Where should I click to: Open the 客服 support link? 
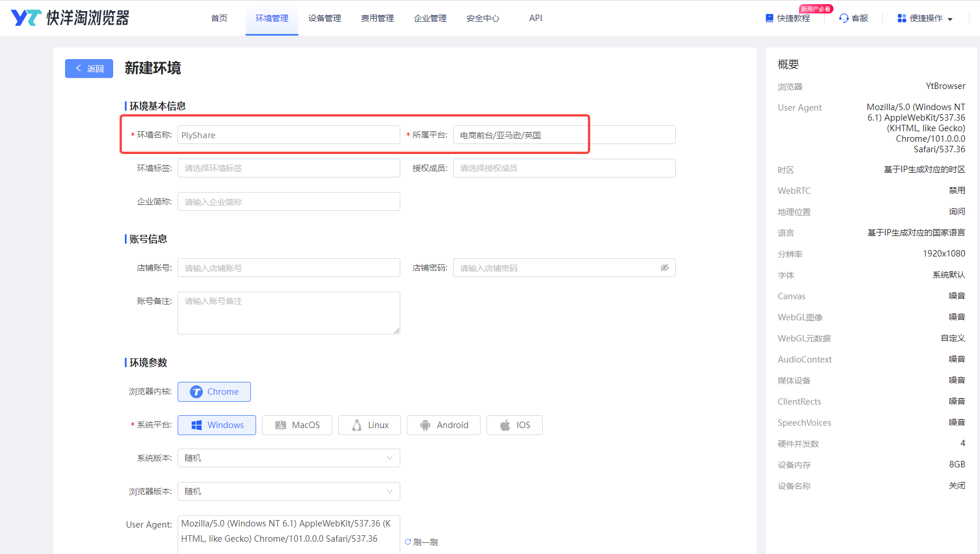tap(860, 18)
